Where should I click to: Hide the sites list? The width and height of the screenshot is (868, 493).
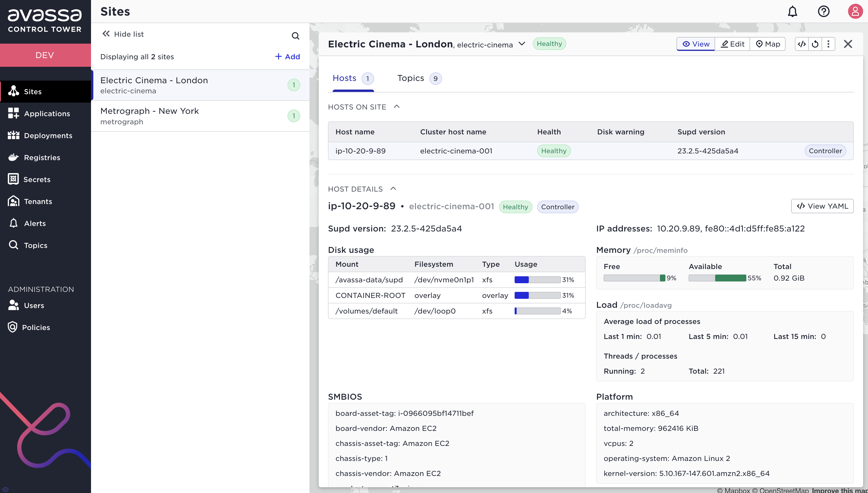pos(123,34)
